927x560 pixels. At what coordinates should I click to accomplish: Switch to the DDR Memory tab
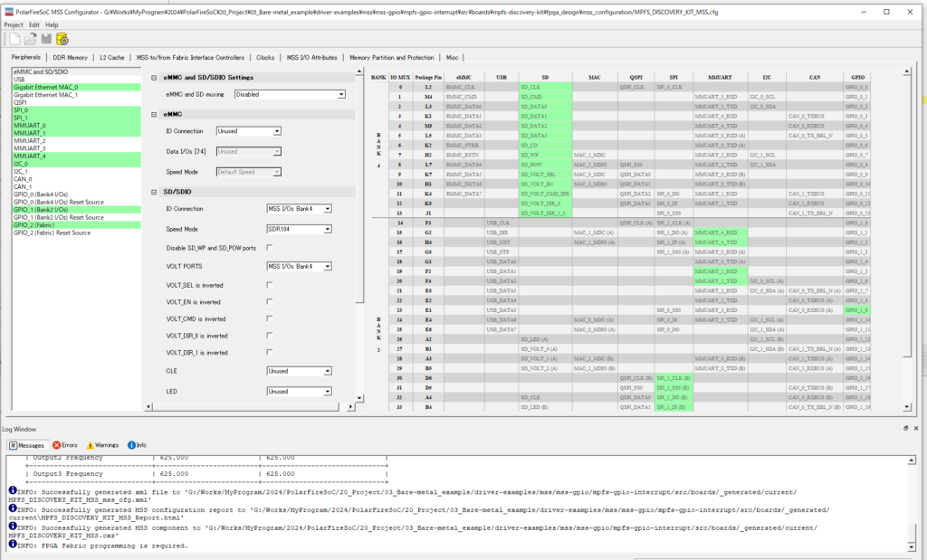[x=71, y=57]
